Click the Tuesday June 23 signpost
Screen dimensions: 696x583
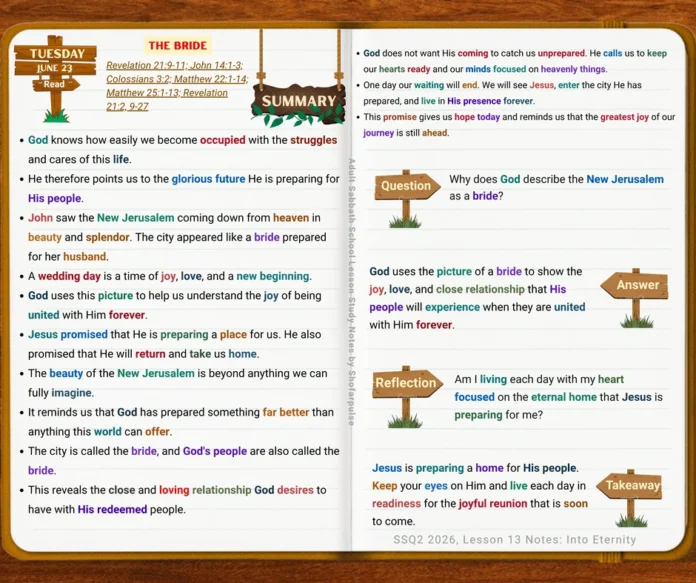click(x=55, y=78)
